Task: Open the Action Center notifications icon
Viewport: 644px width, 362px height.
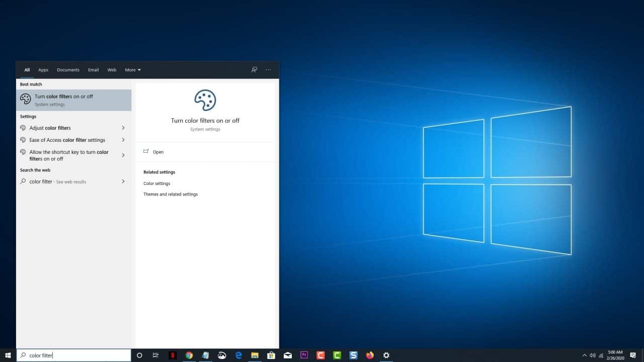Action: [x=633, y=355]
